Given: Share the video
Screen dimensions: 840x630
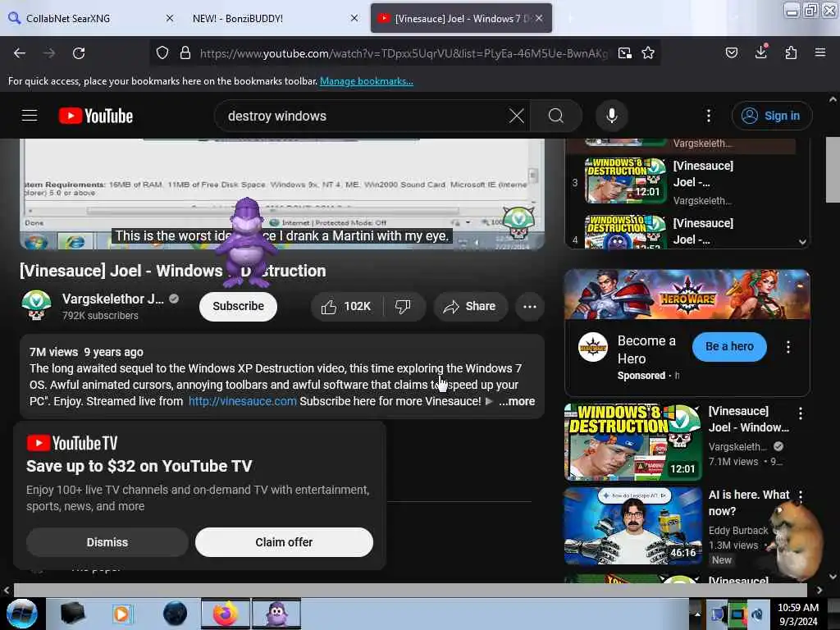Looking at the screenshot, I should point(470,307).
